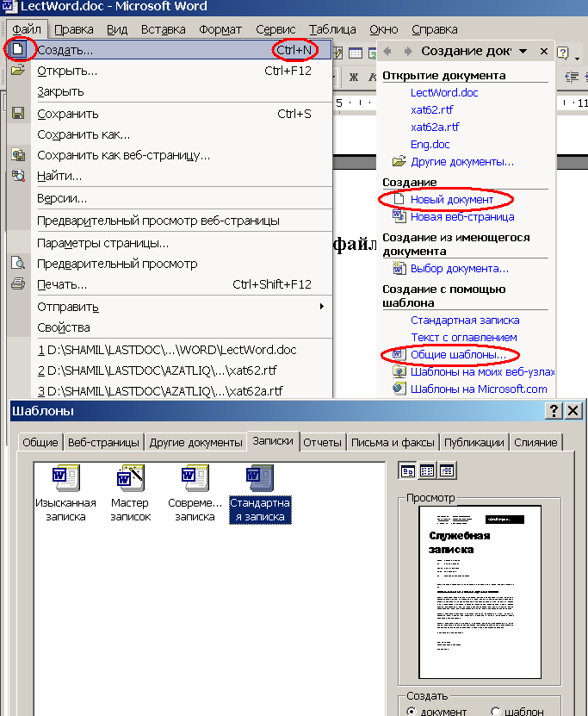The width and height of the screenshot is (588, 716).
Task: Open the Правка menu
Action: coord(74,29)
